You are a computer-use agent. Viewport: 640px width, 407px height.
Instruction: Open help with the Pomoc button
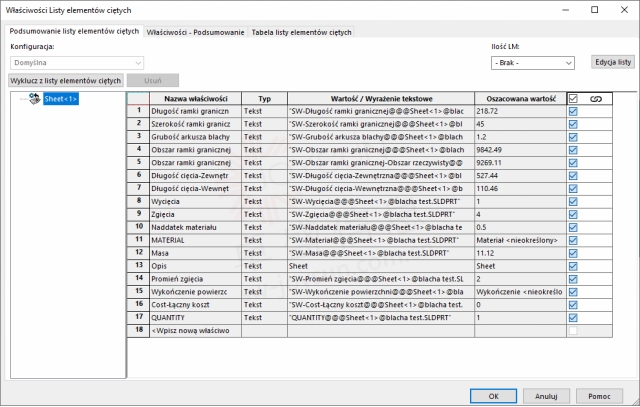(x=599, y=396)
